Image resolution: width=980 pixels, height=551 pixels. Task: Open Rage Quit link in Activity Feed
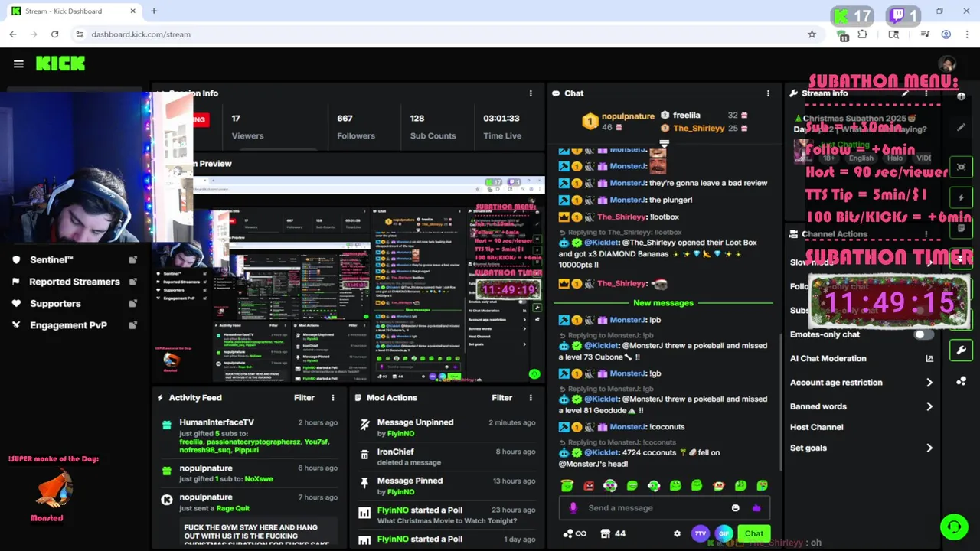pos(234,508)
